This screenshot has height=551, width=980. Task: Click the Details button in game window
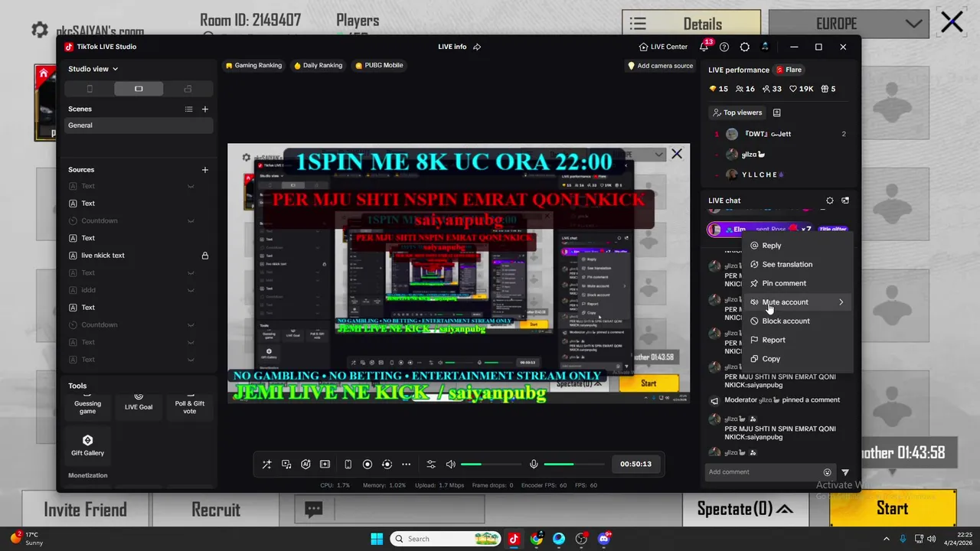[x=691, y=24]
